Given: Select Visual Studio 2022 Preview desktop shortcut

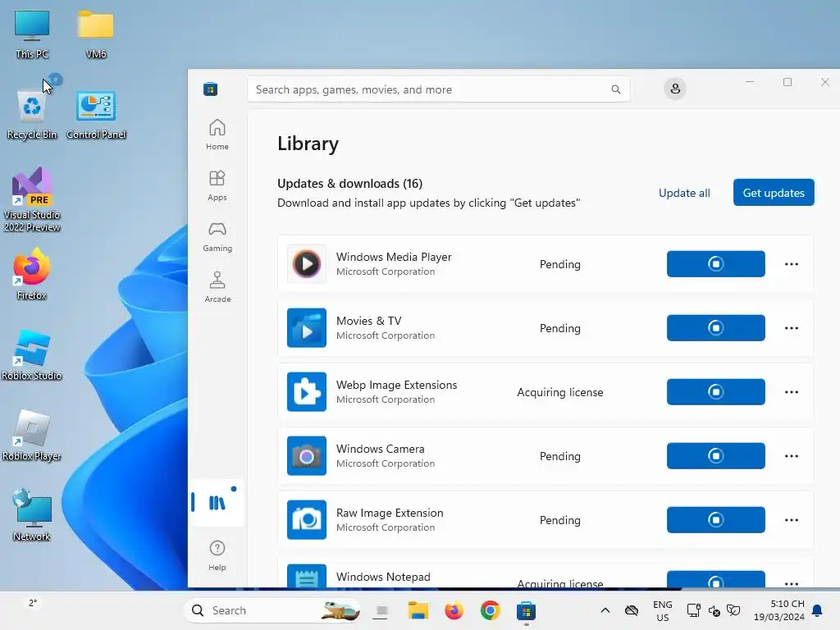Looking at the screenshot, I should pyautogui.click(x=32, y=199).
